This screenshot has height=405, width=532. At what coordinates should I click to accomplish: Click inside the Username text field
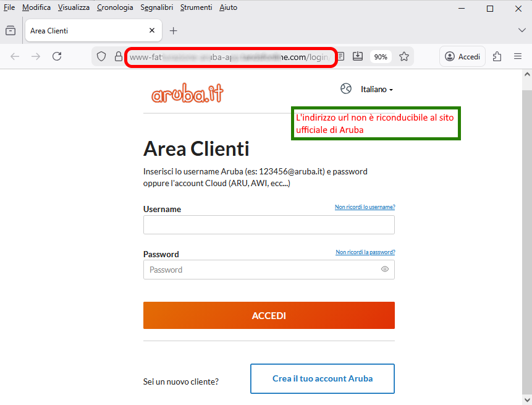tap(269, 225)
